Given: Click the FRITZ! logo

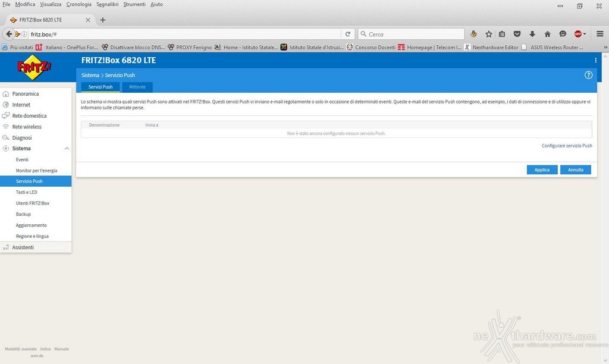Looking at the screenshot, I should [x=34, y=67].
